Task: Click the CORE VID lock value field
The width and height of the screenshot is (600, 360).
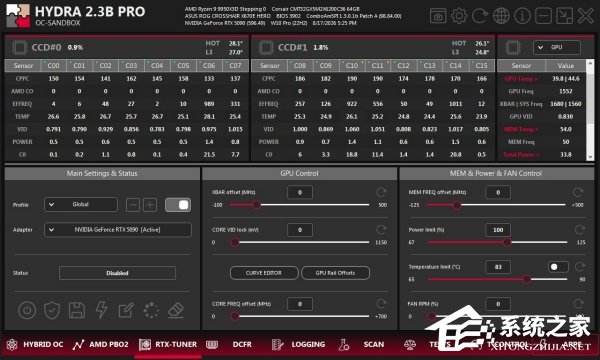Action: click(300, 230)
